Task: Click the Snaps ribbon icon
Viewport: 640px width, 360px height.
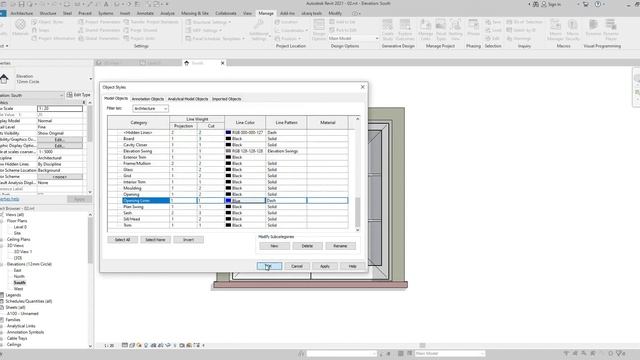Action: coord(34,30)
